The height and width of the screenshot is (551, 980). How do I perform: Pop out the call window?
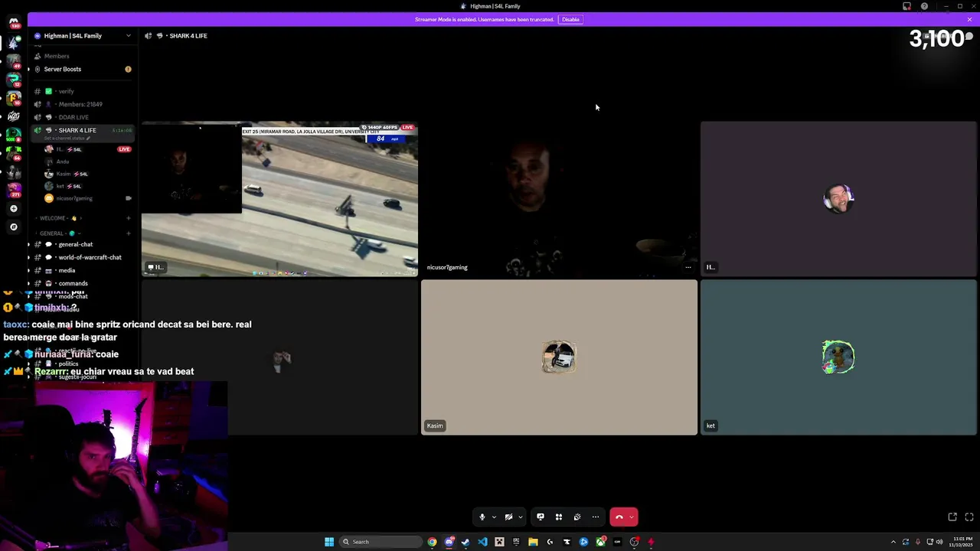(952, 517)
